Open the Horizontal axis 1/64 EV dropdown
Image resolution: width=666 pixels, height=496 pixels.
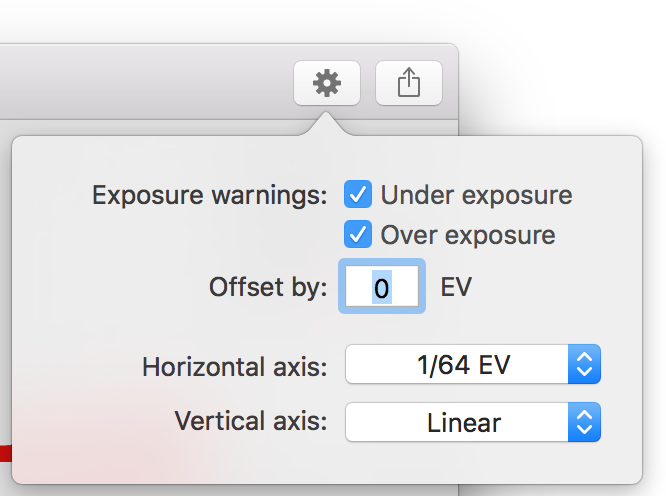pos(473,364)
